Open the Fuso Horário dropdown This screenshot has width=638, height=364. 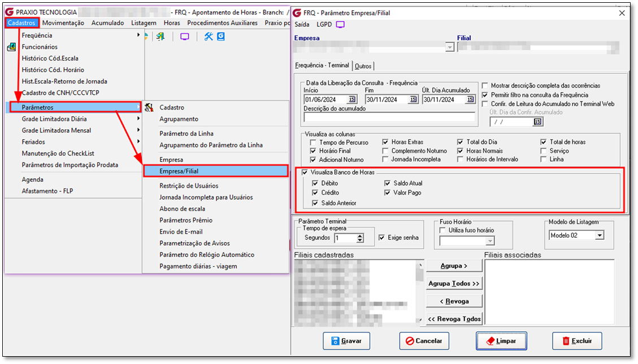coord(491,242)
